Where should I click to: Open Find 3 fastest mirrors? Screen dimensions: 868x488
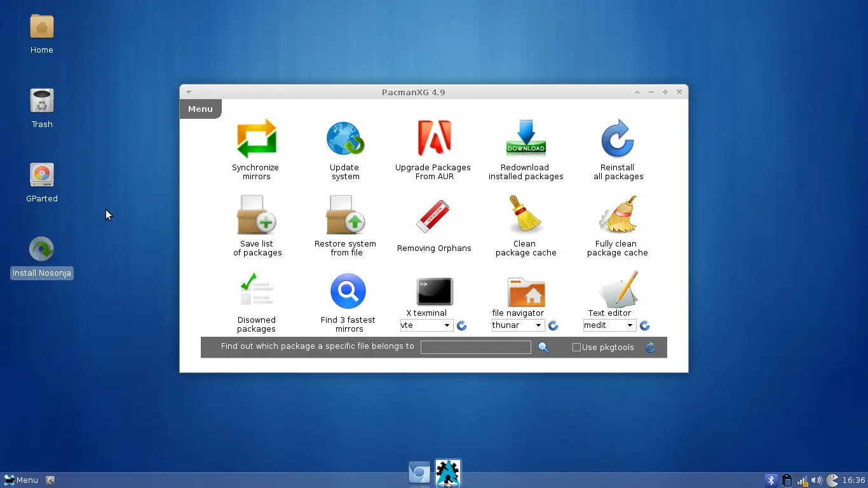pyautogui.click(x=348, y=291)
